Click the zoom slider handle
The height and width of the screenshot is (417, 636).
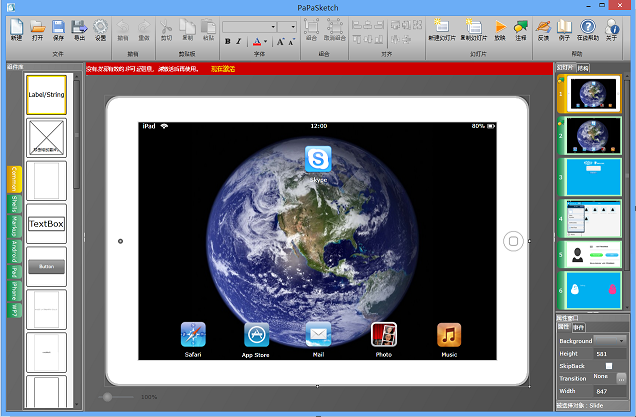tap(107, 397)
